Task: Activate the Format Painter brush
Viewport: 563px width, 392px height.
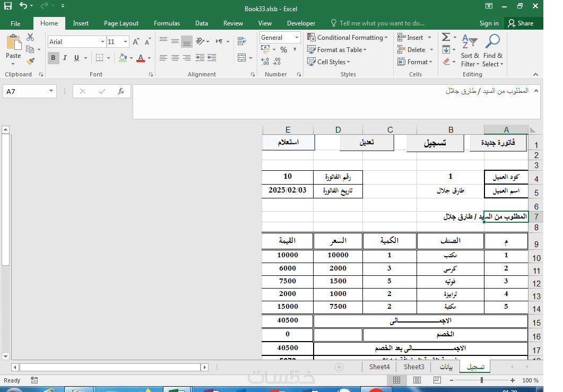Action: (31, 62)
